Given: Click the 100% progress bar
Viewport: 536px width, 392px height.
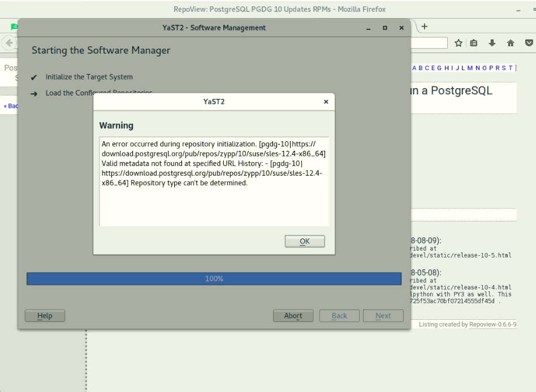Looking at the screenshot, I should [214, 278].
